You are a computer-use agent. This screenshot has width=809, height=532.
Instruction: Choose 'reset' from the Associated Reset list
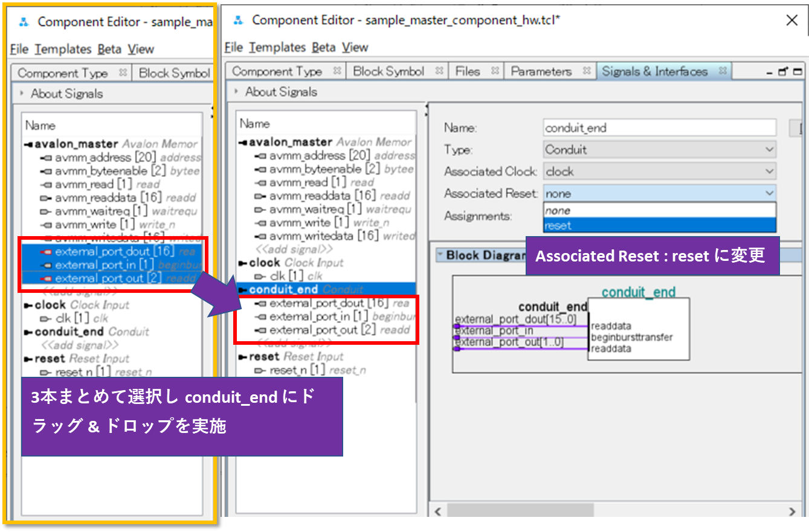[659, 226]
